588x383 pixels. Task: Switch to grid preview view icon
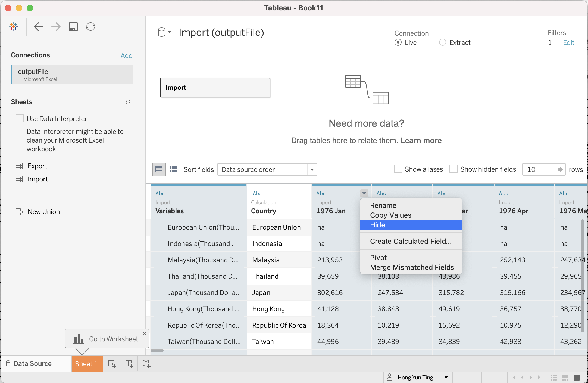[159, 170]
